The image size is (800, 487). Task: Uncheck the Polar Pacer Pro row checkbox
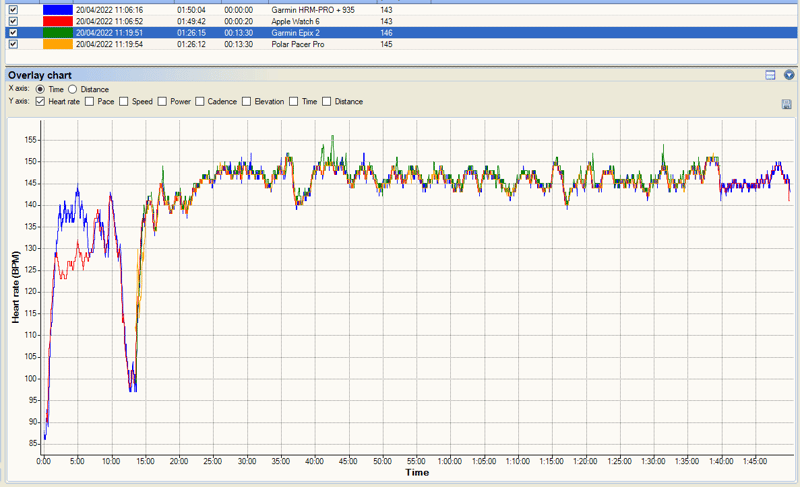[x=13, y=44]
